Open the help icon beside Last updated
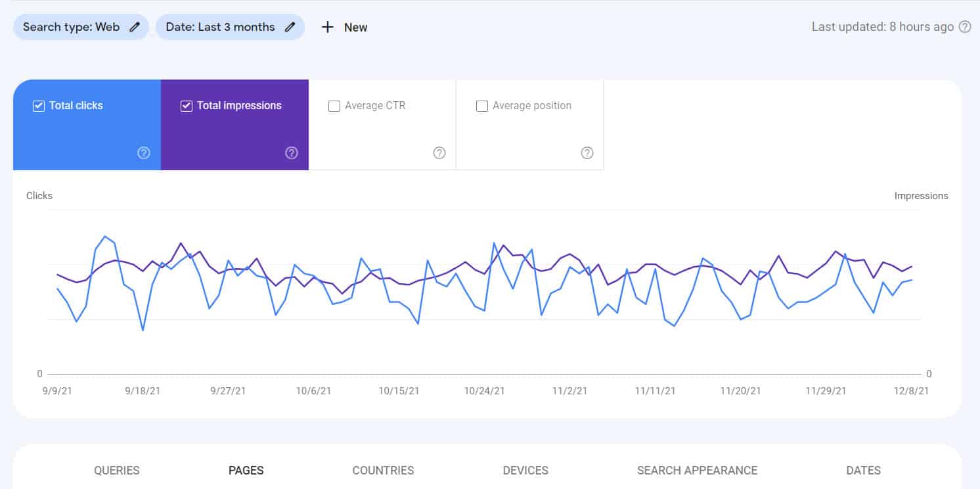 964,27
